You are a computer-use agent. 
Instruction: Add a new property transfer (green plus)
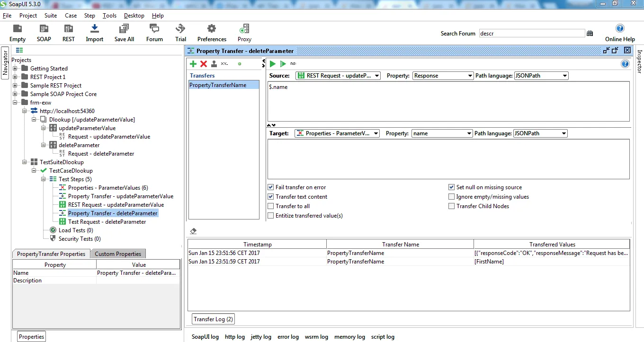(193, 64)
